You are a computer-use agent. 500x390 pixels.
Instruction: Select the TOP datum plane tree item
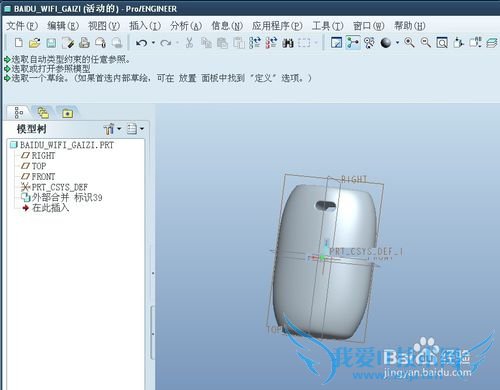click(33, 166)
